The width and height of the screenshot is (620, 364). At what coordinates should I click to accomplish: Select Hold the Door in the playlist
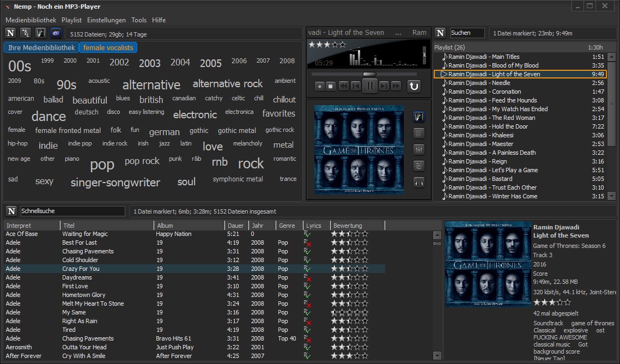coord(520,126)
